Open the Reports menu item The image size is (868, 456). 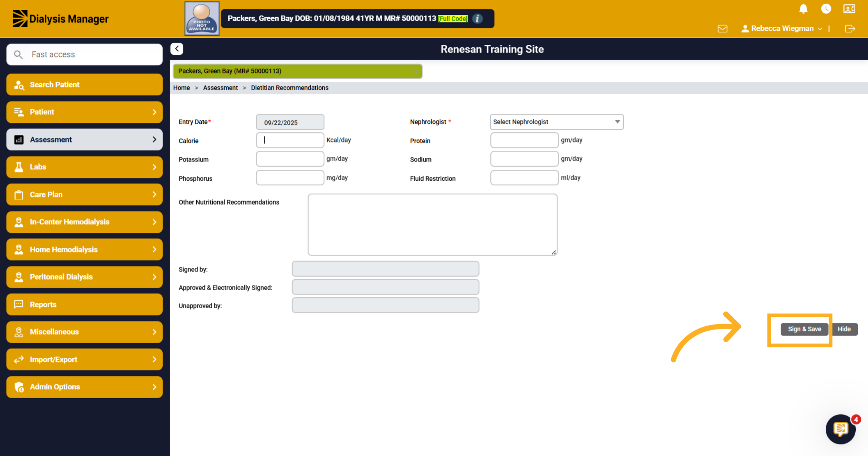point(84,304)
